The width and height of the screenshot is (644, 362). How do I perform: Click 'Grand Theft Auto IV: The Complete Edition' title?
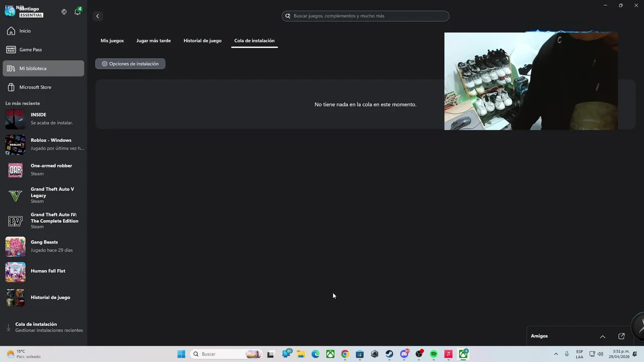54,218
